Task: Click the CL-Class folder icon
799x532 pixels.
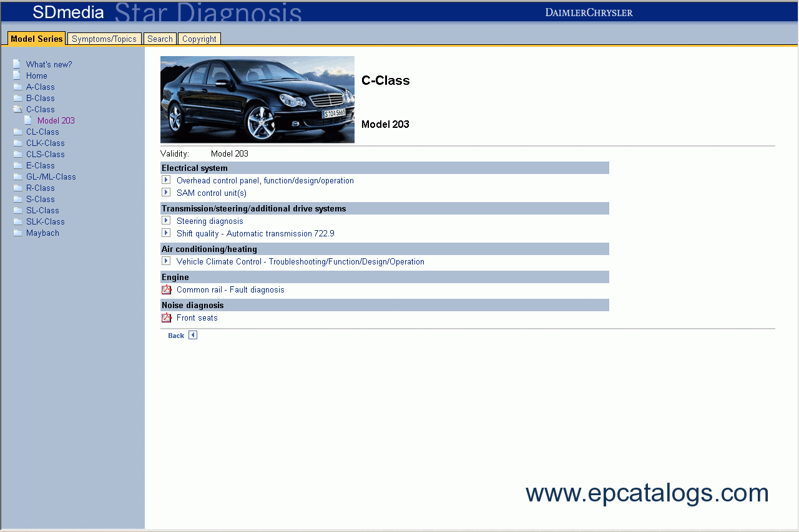Action: pyautogui.click(x=17, y=132)
